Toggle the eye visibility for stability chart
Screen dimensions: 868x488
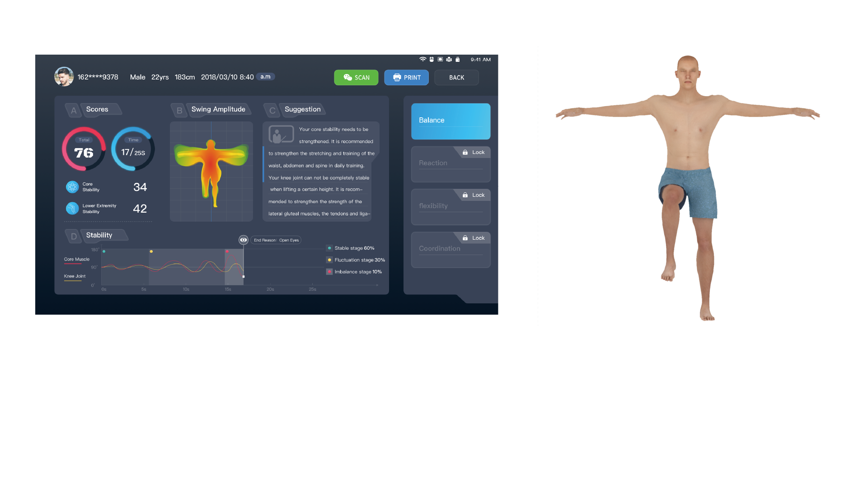click(x=244, y=240)
